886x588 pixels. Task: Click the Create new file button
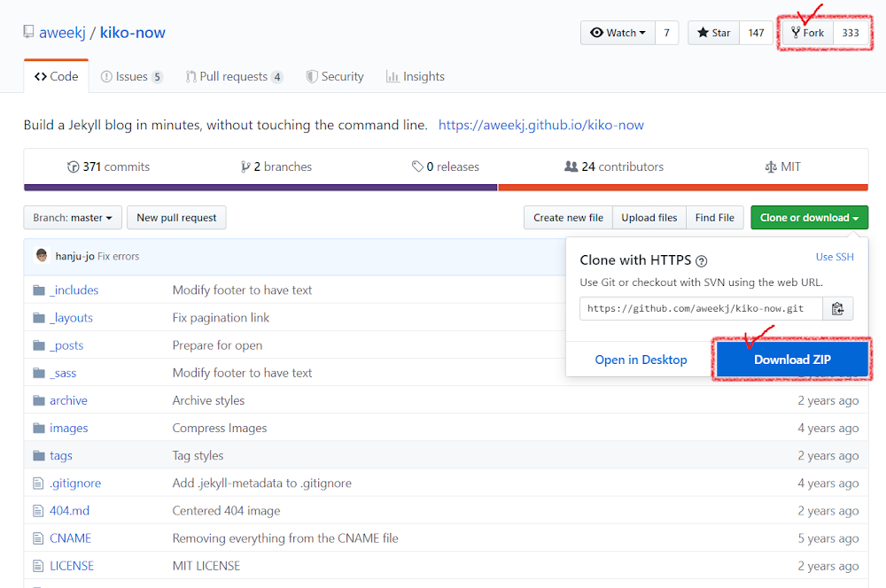click(568, 218)
